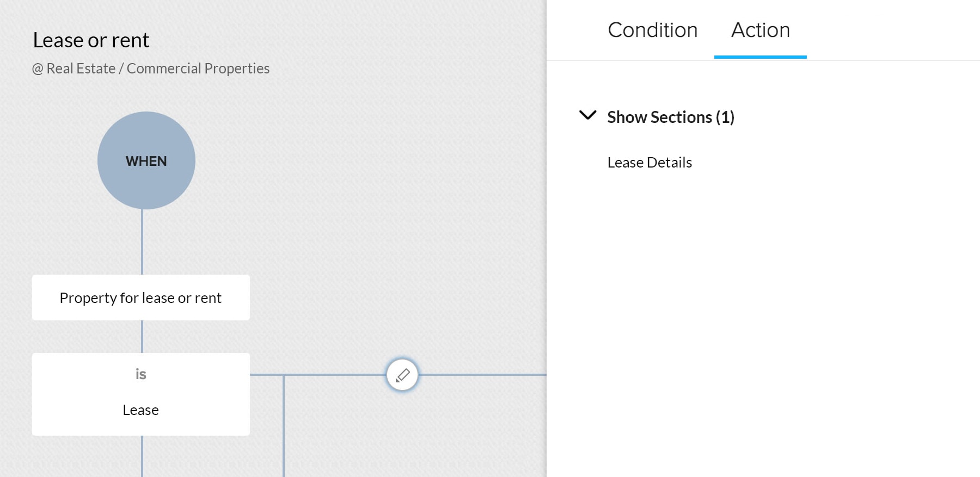Select the Lease Details section entry
Viewport: 980px width, 477px height.
(x=650, y=163)
